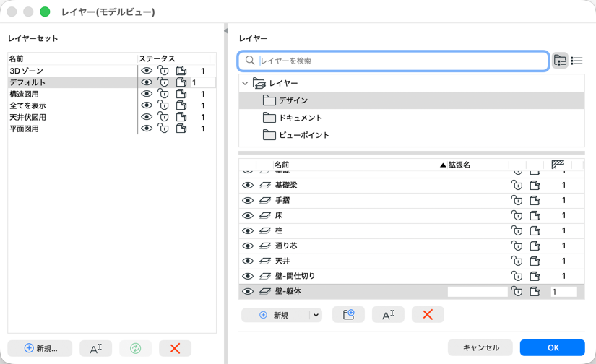Toggle visibility of 3D ゾーン layer set
Viewport: 596px width, 364px height.
pyautogui.click(x=147, y=71)
